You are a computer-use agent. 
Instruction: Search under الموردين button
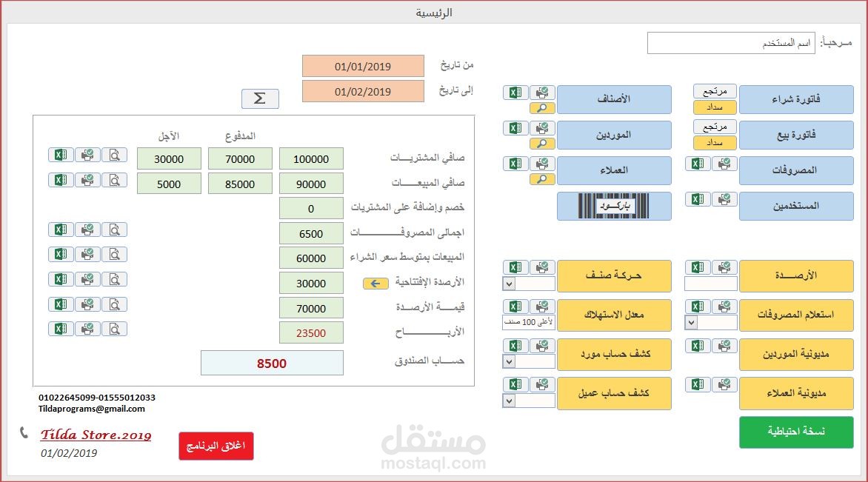(x=542, y=144)
